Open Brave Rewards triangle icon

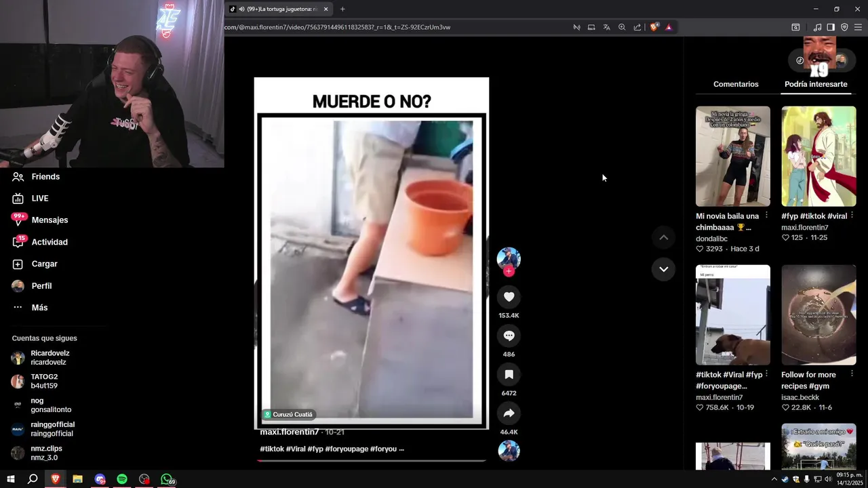point(669,27)
